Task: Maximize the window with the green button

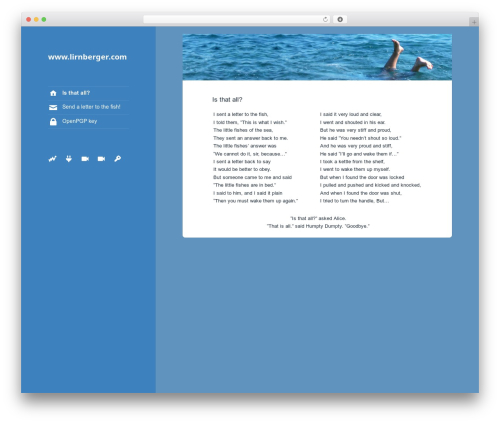Action: (44, 19)
